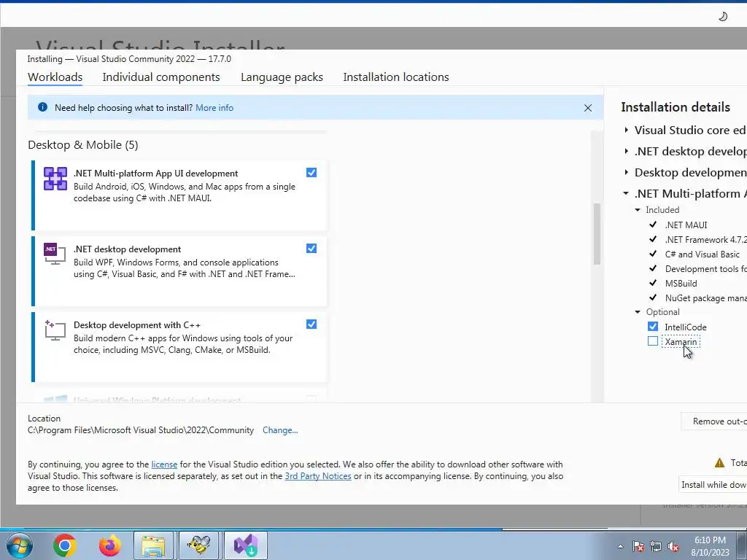Switch to Visual Studio Installer taskbar icon
This screenshot has width=747, height=560.
pyautogui.click(x=245, y=545)
